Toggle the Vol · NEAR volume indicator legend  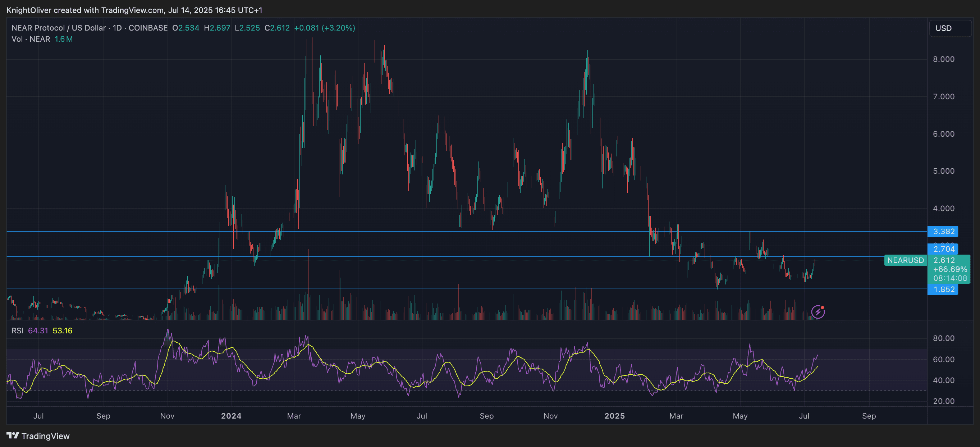click(x=31, y=39)
